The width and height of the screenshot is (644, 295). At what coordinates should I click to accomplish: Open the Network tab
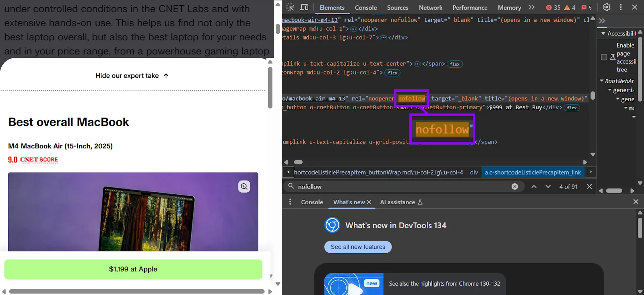pyautogui.click(x=431, y=8)
